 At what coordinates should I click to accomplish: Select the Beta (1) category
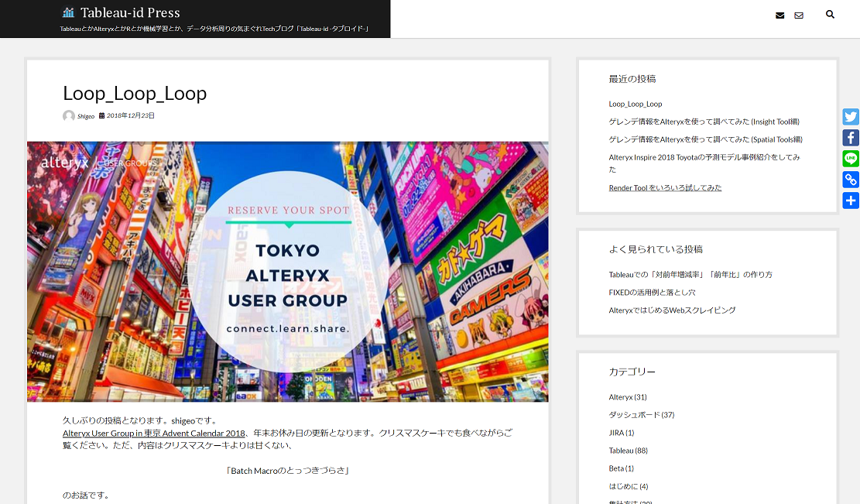tap(622, 468)
